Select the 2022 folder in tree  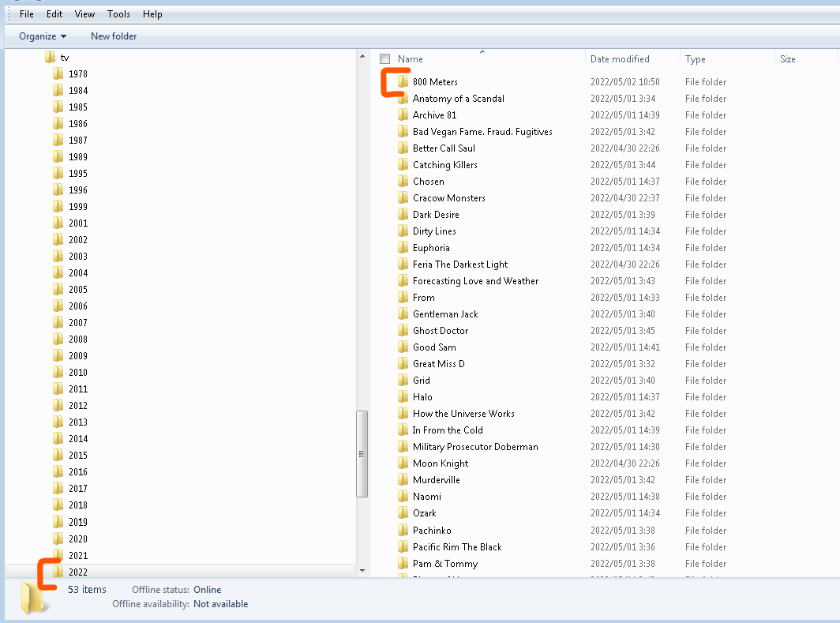(77, 572)
